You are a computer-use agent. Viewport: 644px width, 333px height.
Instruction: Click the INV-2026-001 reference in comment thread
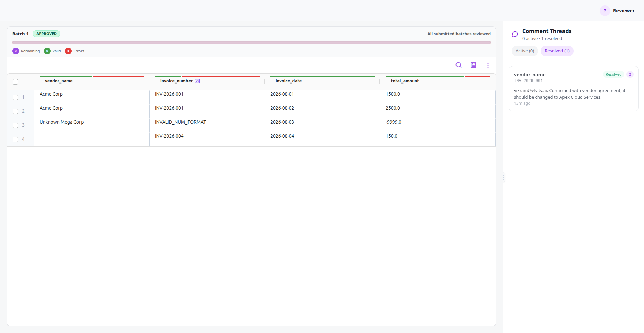click(x=528, y=81)
